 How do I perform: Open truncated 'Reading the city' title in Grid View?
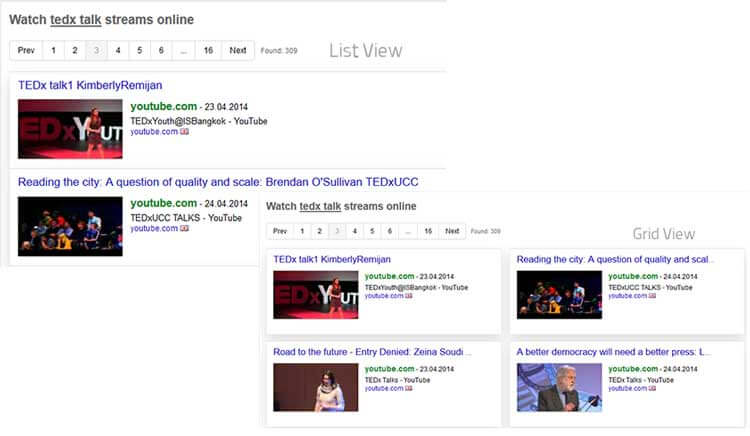pyautogui.click(x=615, y=259)
